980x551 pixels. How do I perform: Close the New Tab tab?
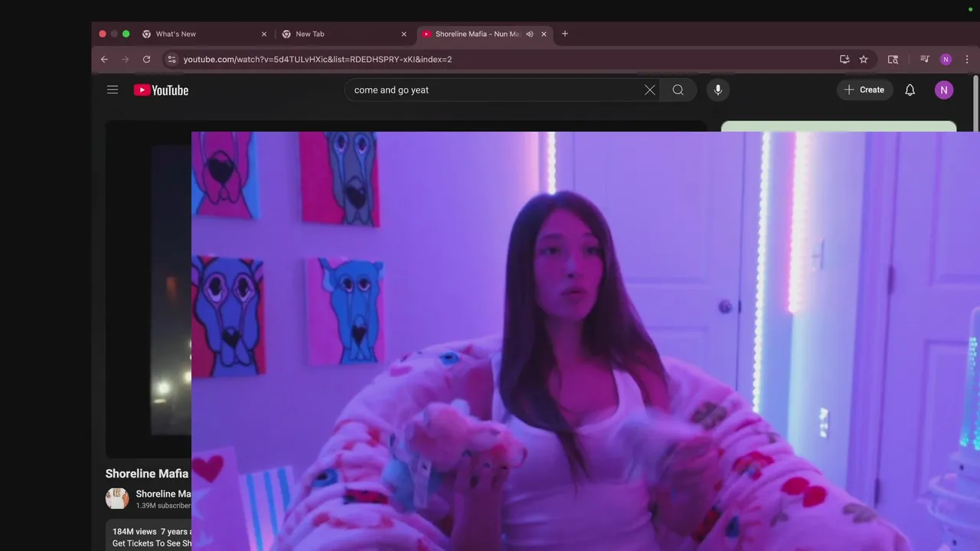click(x=404, y=34)
